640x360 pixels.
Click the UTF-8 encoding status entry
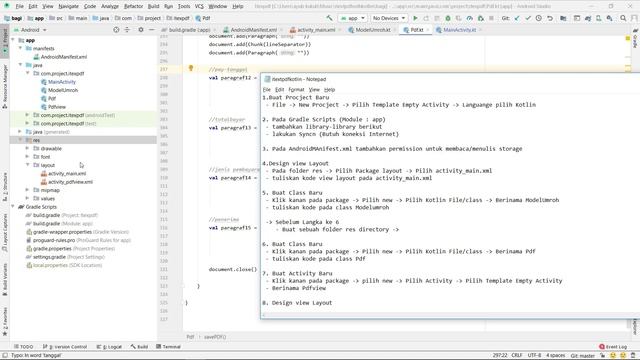point(534,356)
